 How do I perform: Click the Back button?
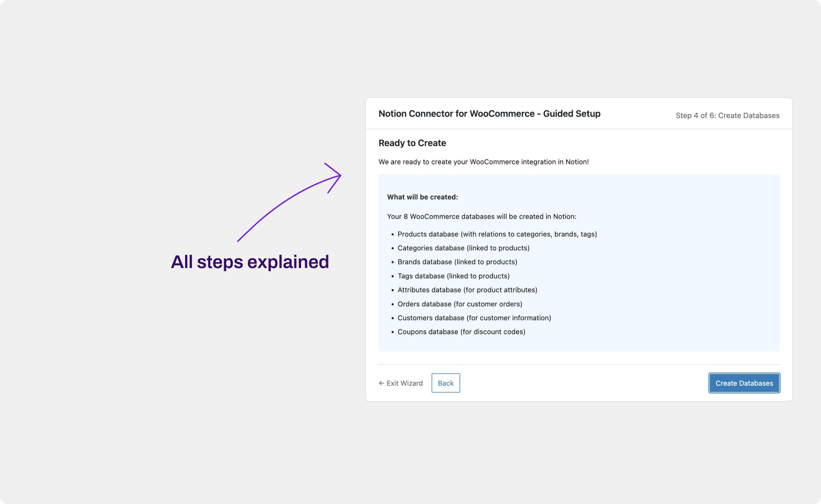(x=445, y=383)
